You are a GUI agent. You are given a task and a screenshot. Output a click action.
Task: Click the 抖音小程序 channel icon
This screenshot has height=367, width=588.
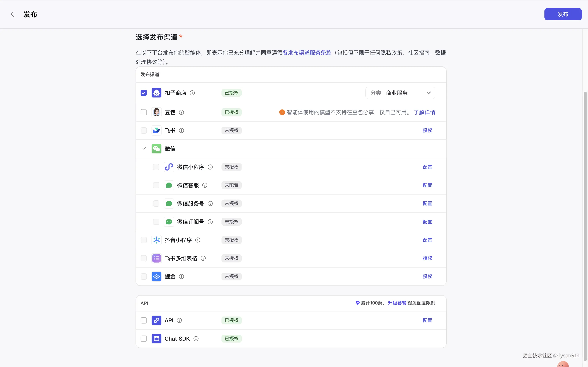coord(156,240)
